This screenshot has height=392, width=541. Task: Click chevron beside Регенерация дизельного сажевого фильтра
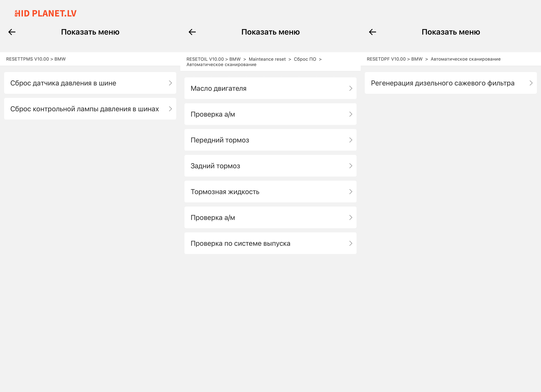(531, 83)
